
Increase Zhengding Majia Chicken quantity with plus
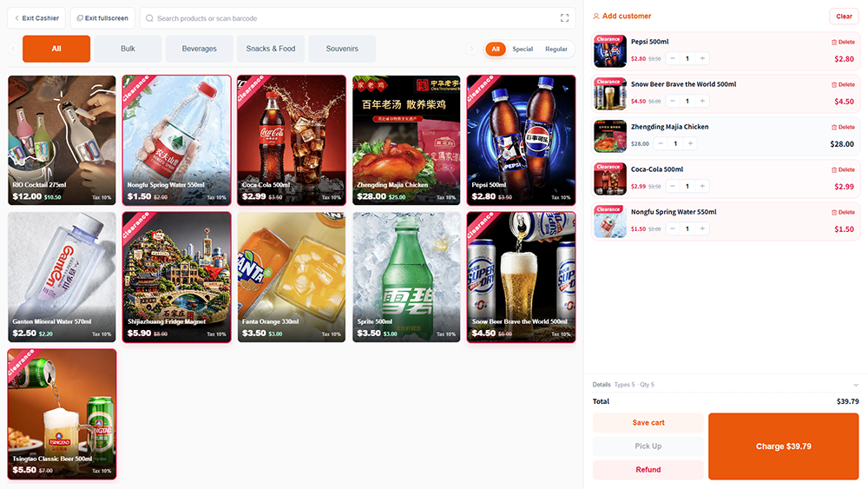(x=690, y=143)
